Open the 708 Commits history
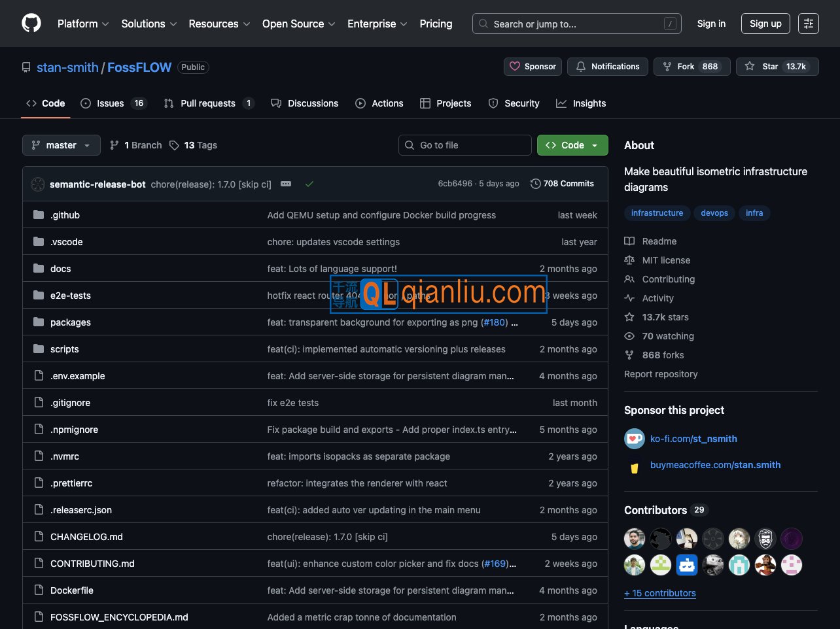840x629 pixels. click(562, 184)
